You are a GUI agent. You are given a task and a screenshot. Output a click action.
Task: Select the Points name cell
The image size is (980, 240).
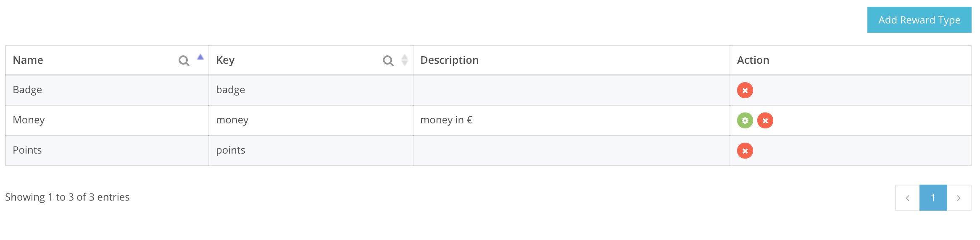tap(27, 150)
